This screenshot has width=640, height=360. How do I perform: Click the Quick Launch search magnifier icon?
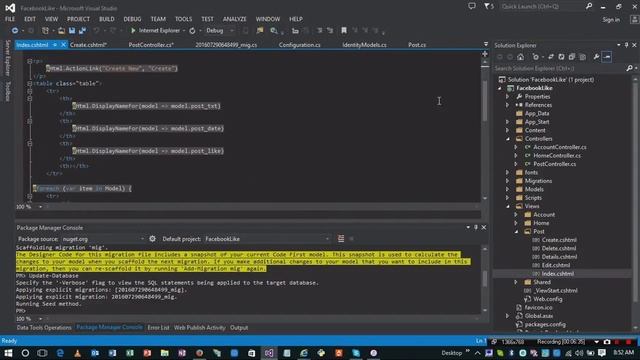click(x=589, y=6)
